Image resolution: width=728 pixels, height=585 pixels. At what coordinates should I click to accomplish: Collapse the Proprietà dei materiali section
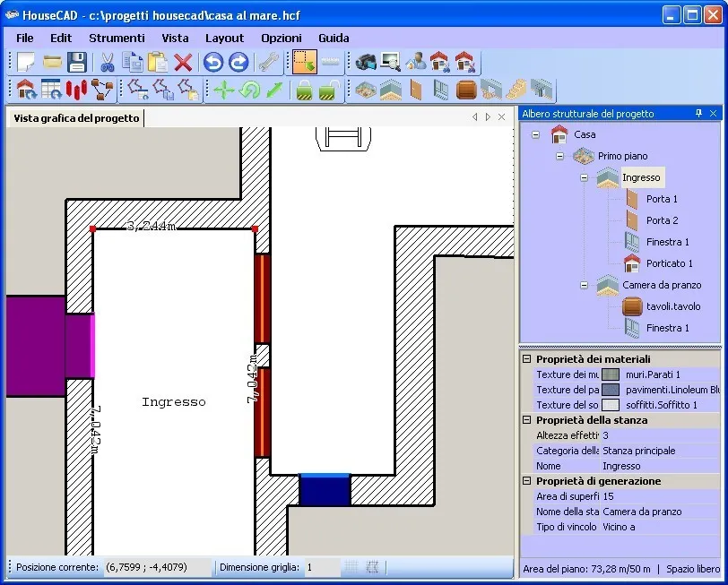click(528, 357)
